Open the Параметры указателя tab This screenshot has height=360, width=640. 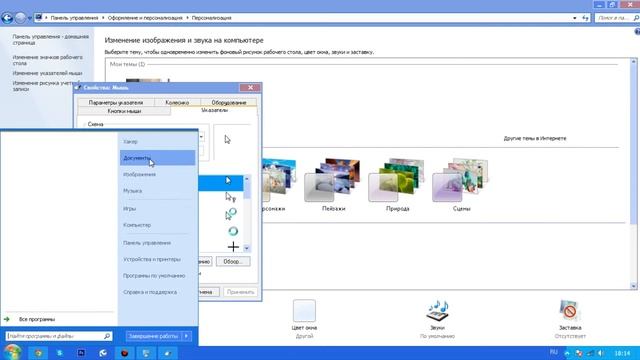116,102
